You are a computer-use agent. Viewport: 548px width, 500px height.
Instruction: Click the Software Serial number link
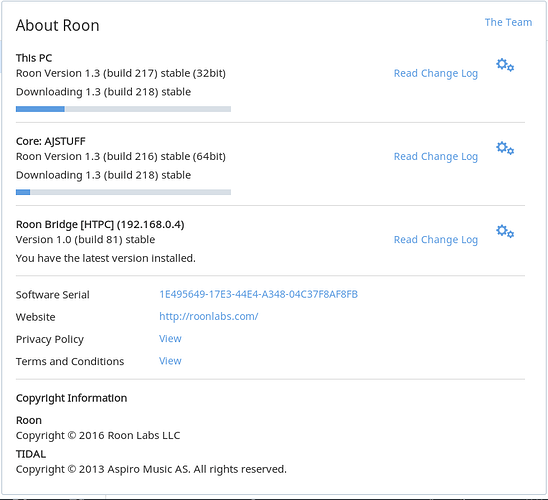pos(259,295)
